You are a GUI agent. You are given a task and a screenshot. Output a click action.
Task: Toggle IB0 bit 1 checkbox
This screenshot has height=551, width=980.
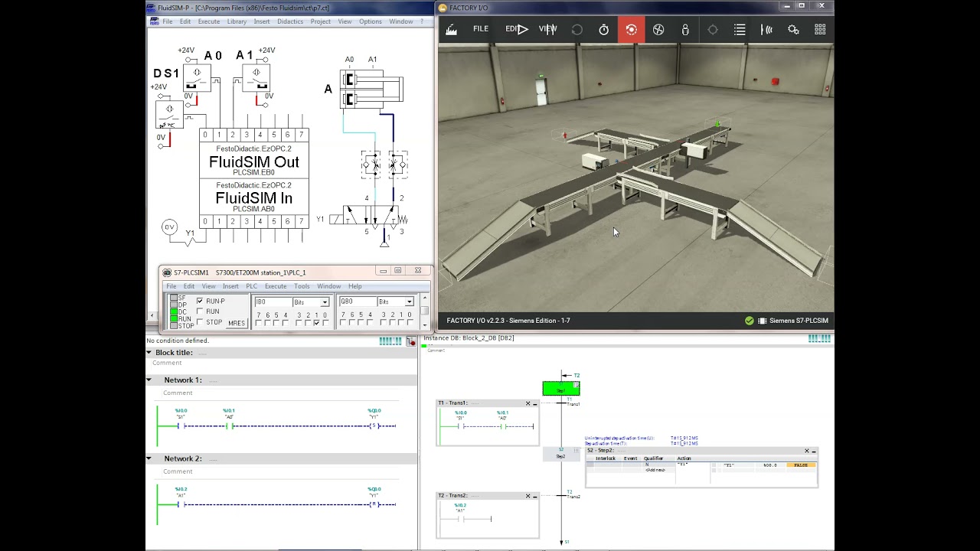tap(317, 323)
